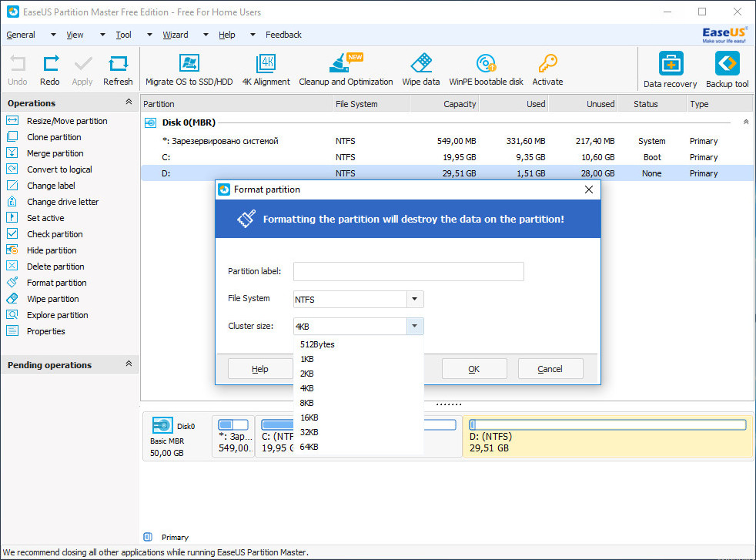This screenshot has width=756, height=560.
Task: Click the Activate key icon
Action: 547,63
